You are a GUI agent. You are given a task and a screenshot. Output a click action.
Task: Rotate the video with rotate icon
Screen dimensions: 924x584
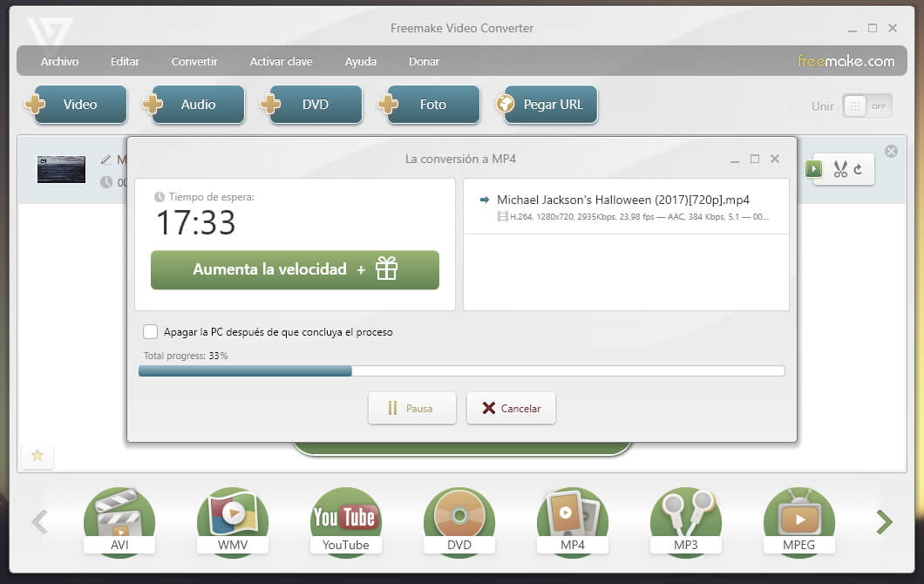[858, 169]
